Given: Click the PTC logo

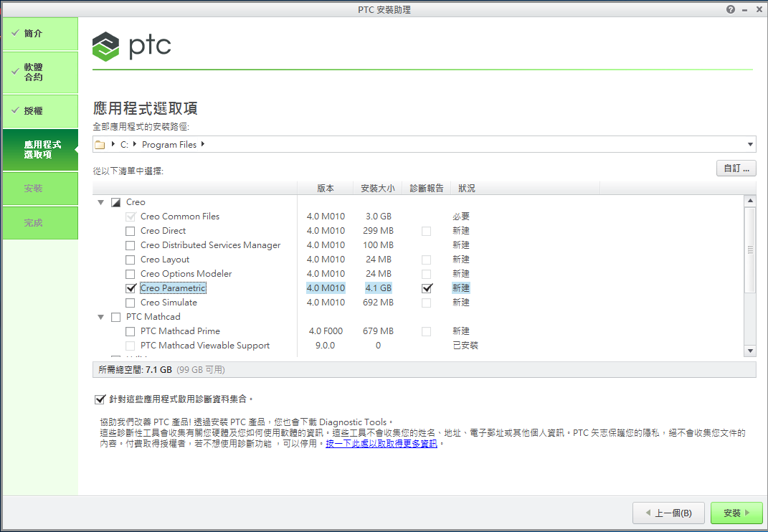Looking at the screenshot, I should click(132, 47).
